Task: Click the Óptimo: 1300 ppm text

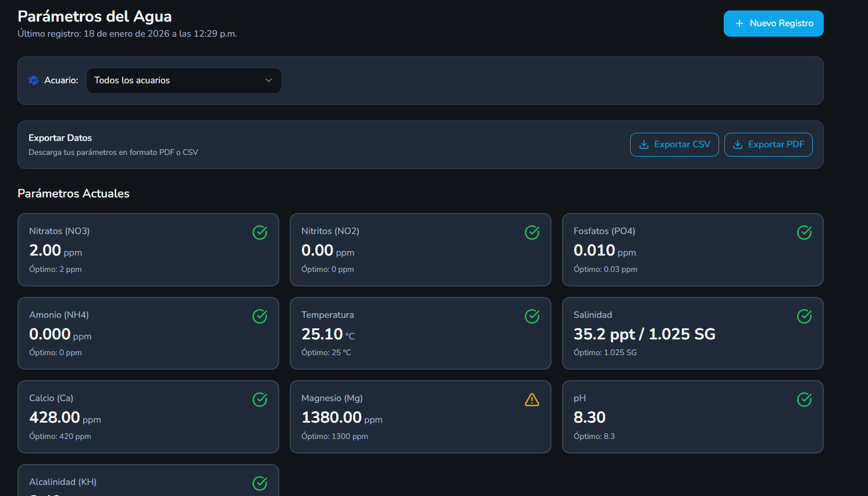Action: pyautogui.click(x=335, y=437)
